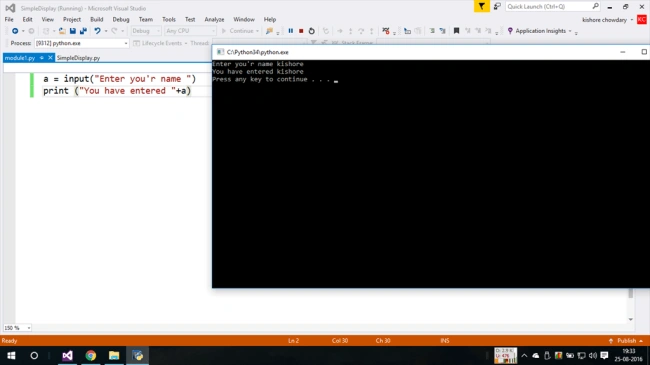This screenshot has width=650, height=365.
Task: Open the Help menu
Action: click(270, 19)
